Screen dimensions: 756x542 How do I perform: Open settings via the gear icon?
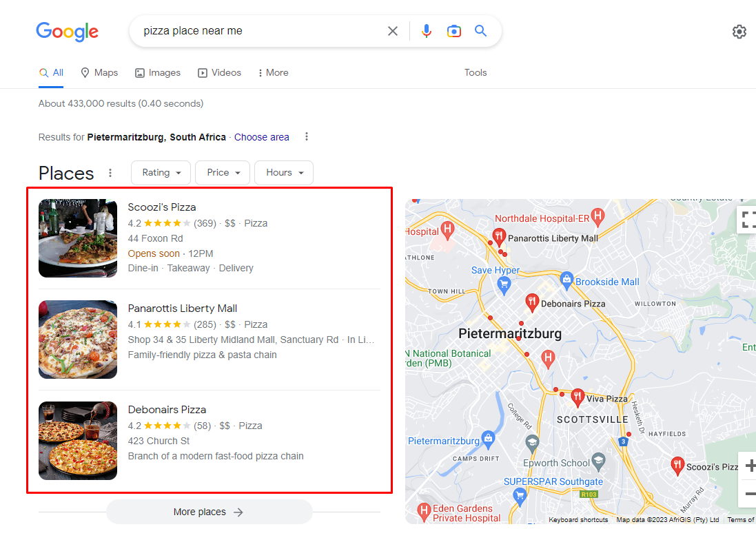pyautogui.click(x=739, y=32)
